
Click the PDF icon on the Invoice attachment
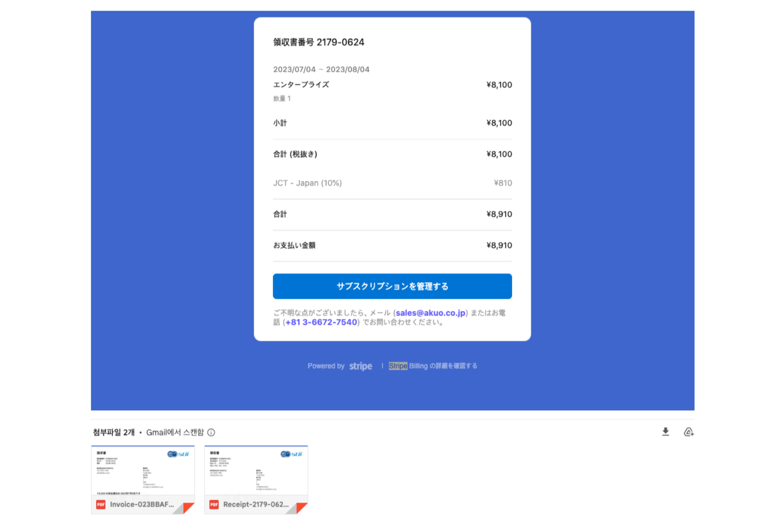(x=100, y=504)
